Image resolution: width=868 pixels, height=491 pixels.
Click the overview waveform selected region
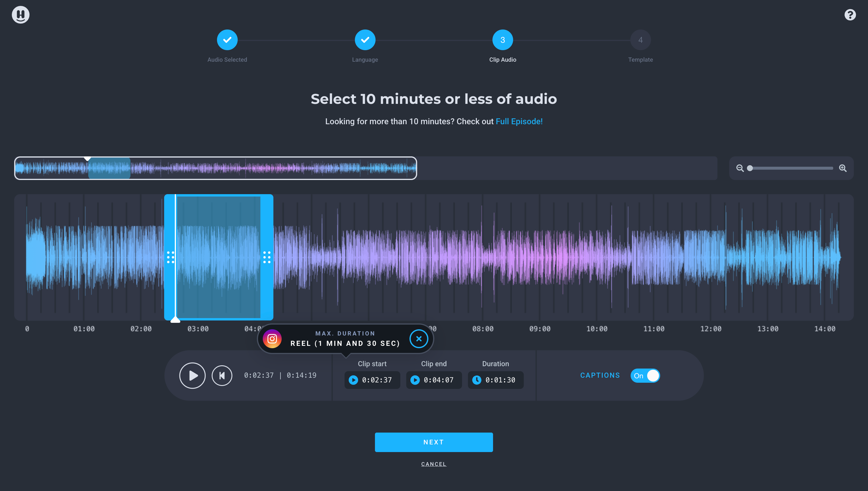(x=109, y=168)
